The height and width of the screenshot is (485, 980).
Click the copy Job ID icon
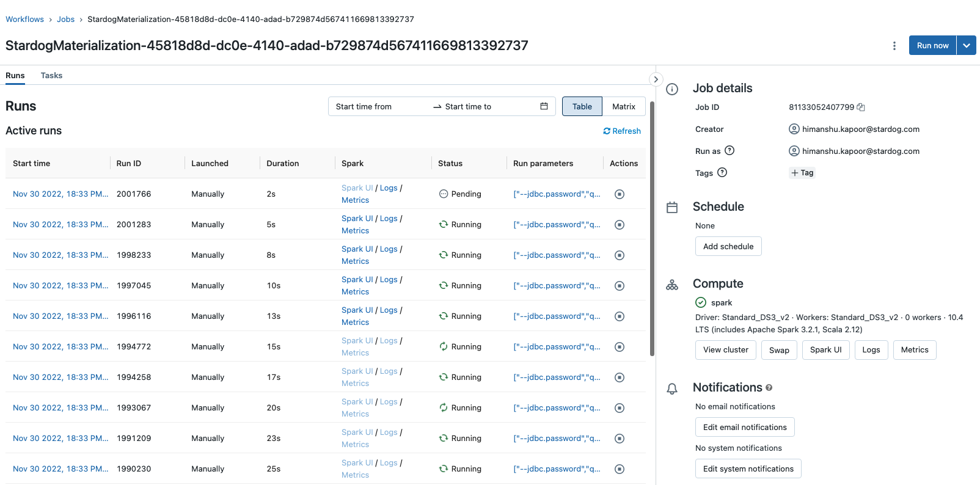coord(861,108)
